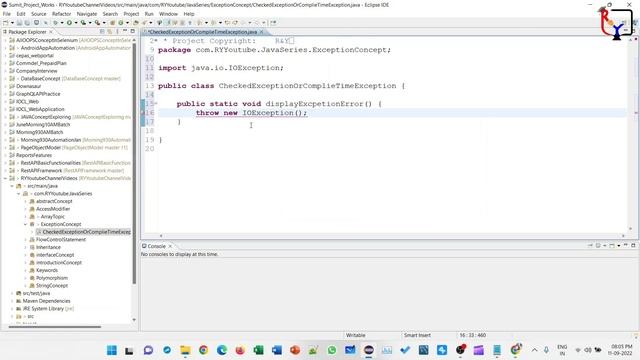Open the Debug dropdown arrow in toolbar
Image resolution: width=640 pixels, height=360 pixels.
pyautogui.click(x=62, y=23)
